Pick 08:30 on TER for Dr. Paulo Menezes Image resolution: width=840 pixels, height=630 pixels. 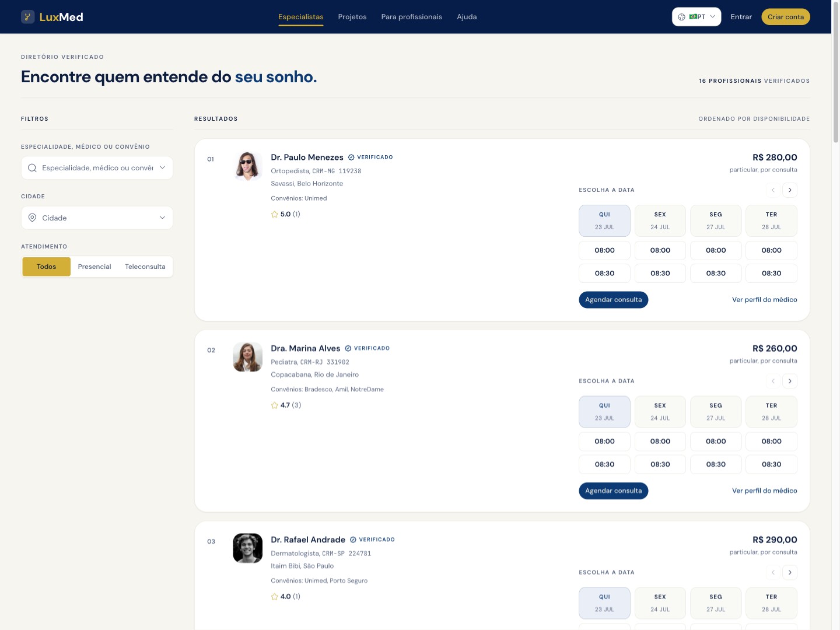coord(771,273)
